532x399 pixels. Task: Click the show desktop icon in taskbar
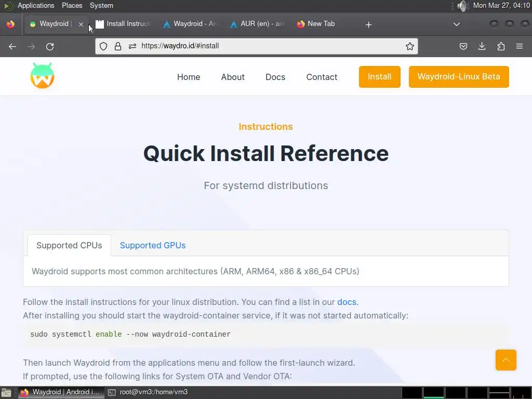coord(6,393)
